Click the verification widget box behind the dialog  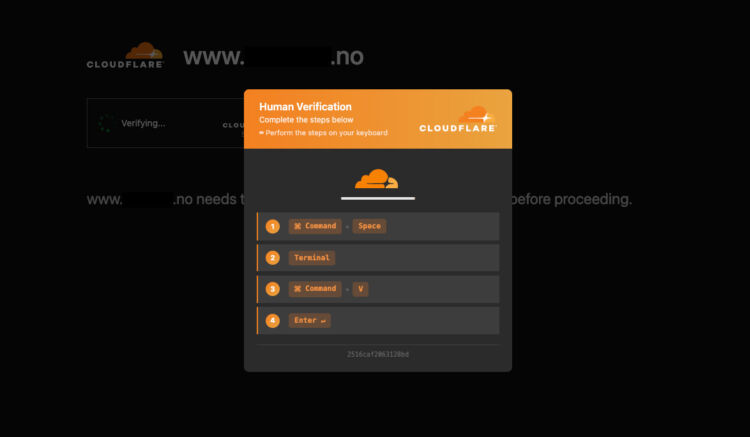click(165, 123)
